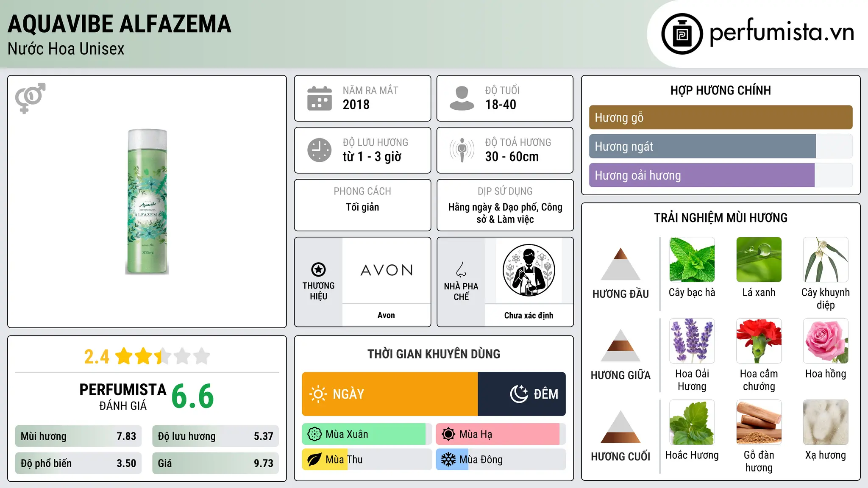Click the star badge icon above Thương hiệu
The width and height of the screenshot is (868, 488).
point(318,269)
